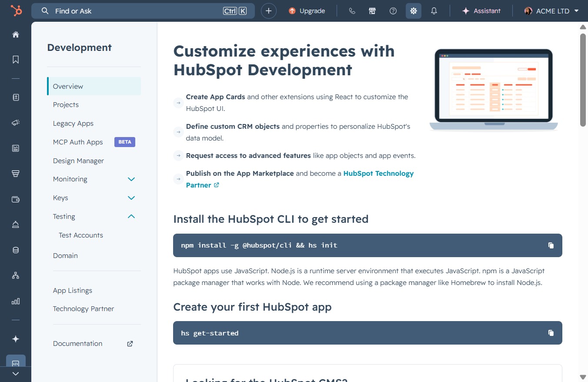588x382 pixels.
Task: Open the Help question mark icon
Action: (393, 11)
